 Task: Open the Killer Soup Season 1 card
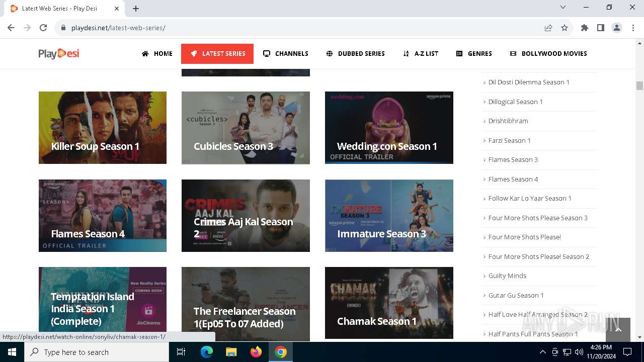103,128
